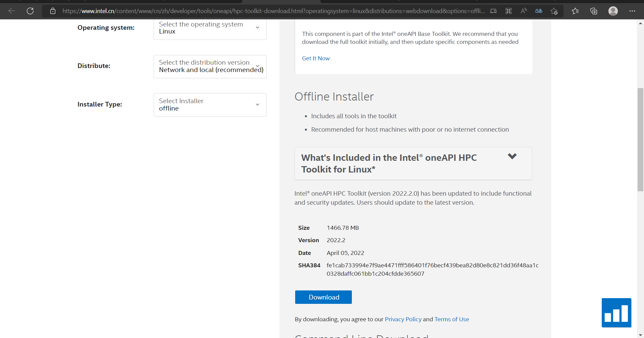The height and width of the screenshot is (338, 644).
Task: Open the Collections icon
Action: (x=594, y=11)
